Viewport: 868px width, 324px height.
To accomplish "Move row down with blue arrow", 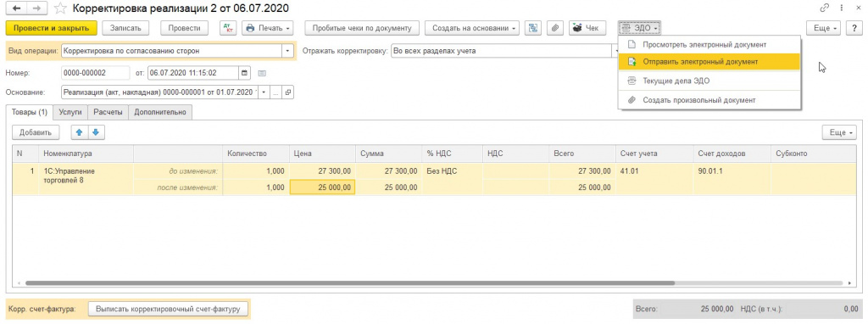I will tap(96, 132).
